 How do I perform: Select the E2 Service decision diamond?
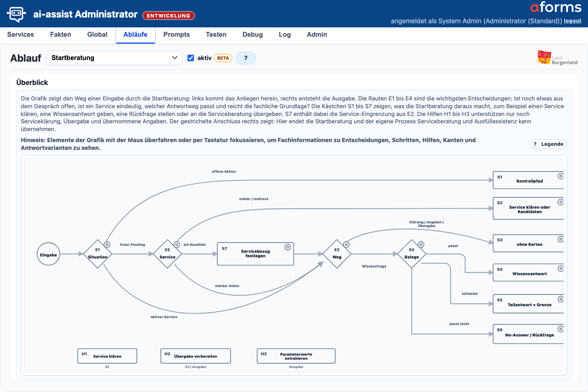(x=167, y=254)
